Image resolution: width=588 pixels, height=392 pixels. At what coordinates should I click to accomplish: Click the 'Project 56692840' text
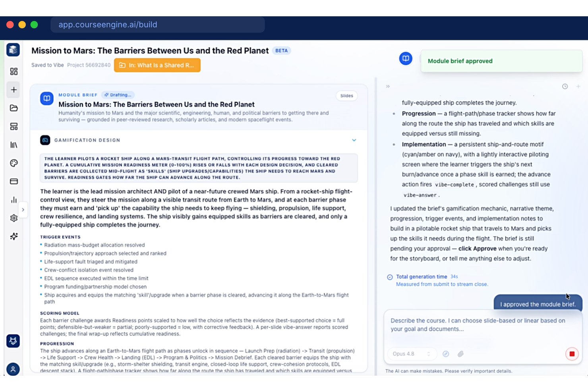tap(89, 65)
